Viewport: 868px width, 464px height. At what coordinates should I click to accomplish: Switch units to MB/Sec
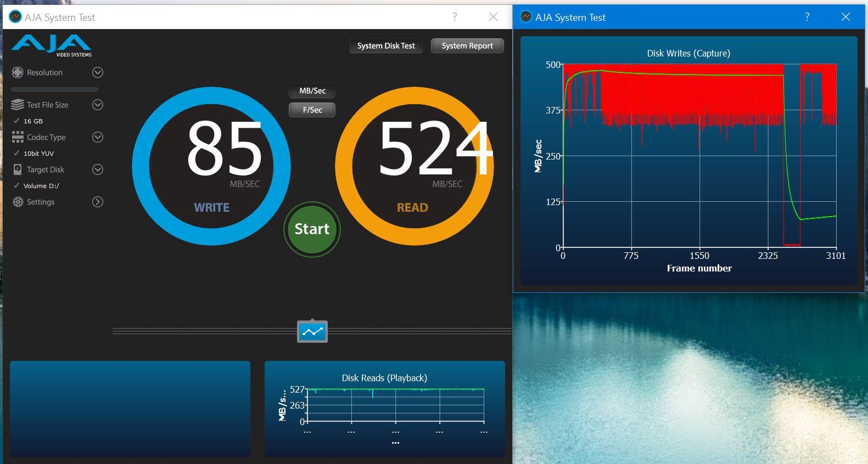pyautogui.click(x=312, y=91)
